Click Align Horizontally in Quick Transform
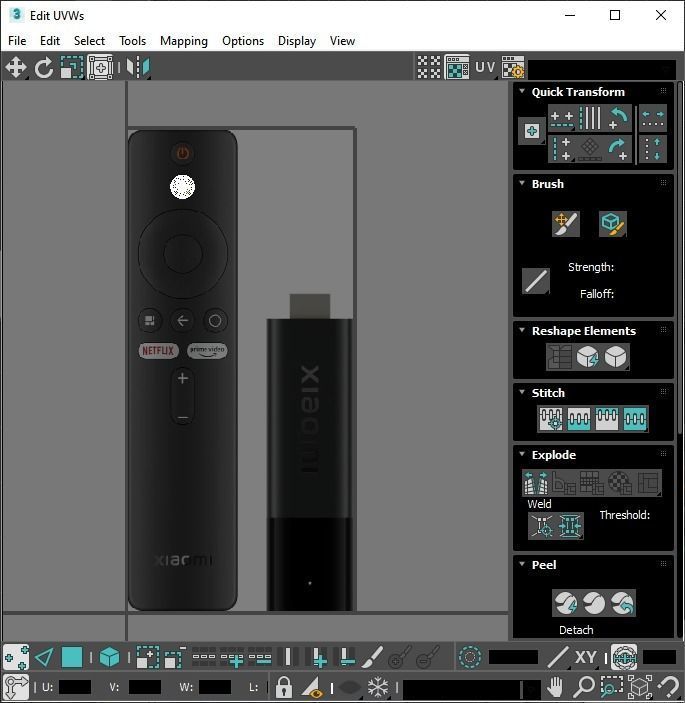The image size is (685, 703). (x=562, y=118)
